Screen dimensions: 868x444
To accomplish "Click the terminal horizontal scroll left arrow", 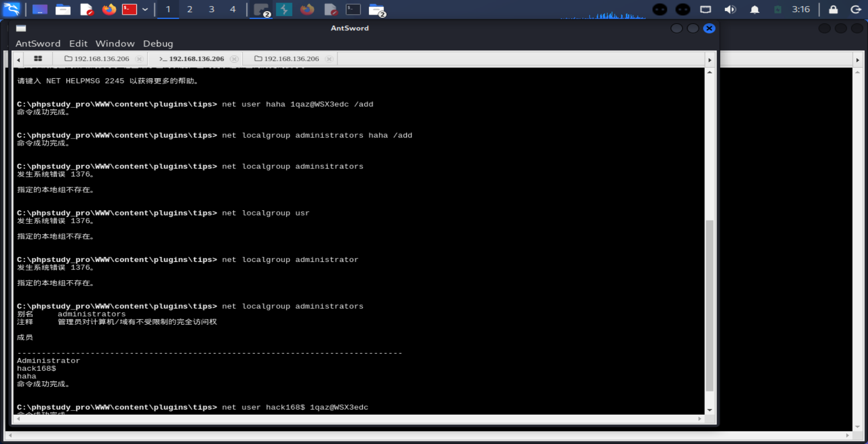I will coord(19,419).
